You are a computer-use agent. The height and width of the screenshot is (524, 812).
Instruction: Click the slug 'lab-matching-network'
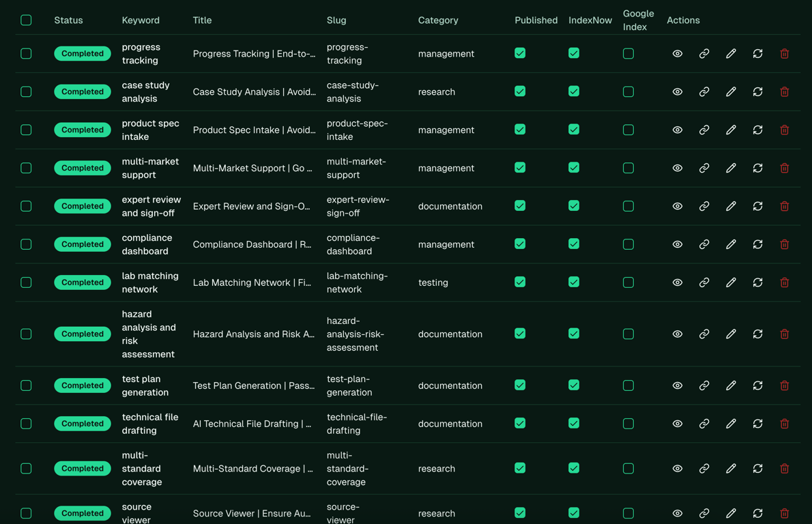click(357, 282)
